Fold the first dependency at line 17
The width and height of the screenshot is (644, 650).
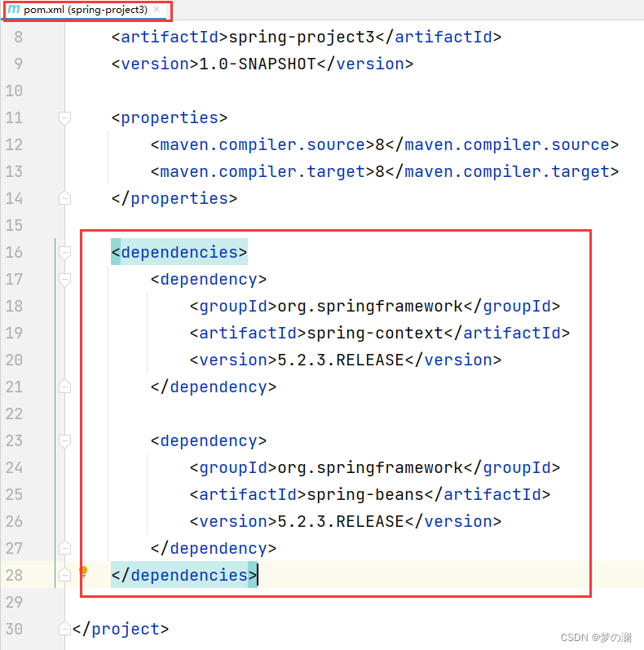[x=64, y=280]
